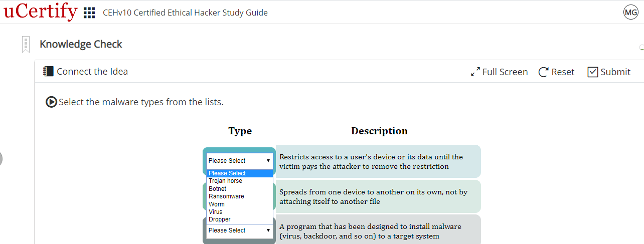Image resolution: width=644 pixels, height=244 pixels.
Task: Click the Connect the Idea notebook icon
Action: coord(48,72)
